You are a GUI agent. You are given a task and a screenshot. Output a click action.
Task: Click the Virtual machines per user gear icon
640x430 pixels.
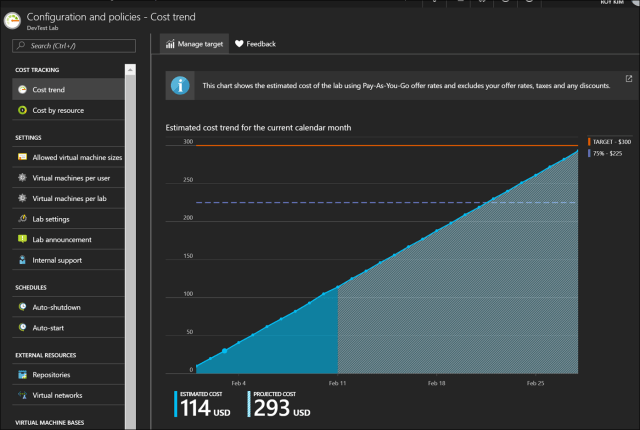tap(22, 177)
